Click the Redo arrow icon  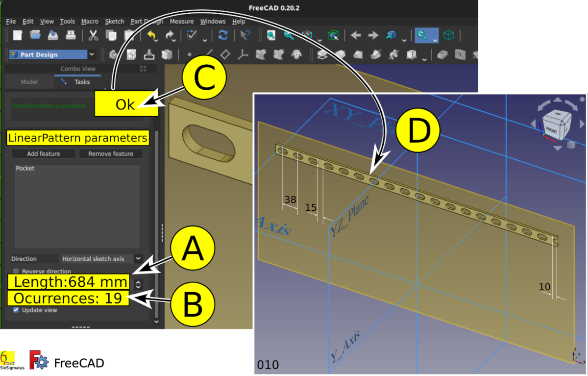(170, 35)
